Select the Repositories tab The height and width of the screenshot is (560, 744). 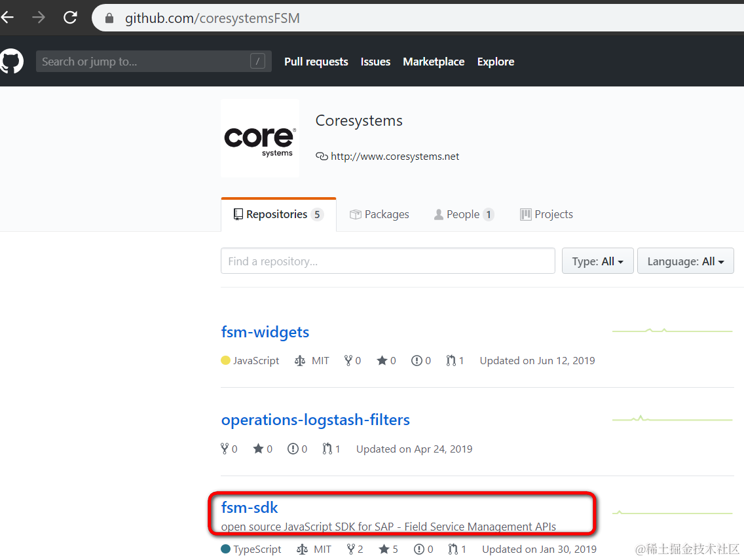[278, 215]
